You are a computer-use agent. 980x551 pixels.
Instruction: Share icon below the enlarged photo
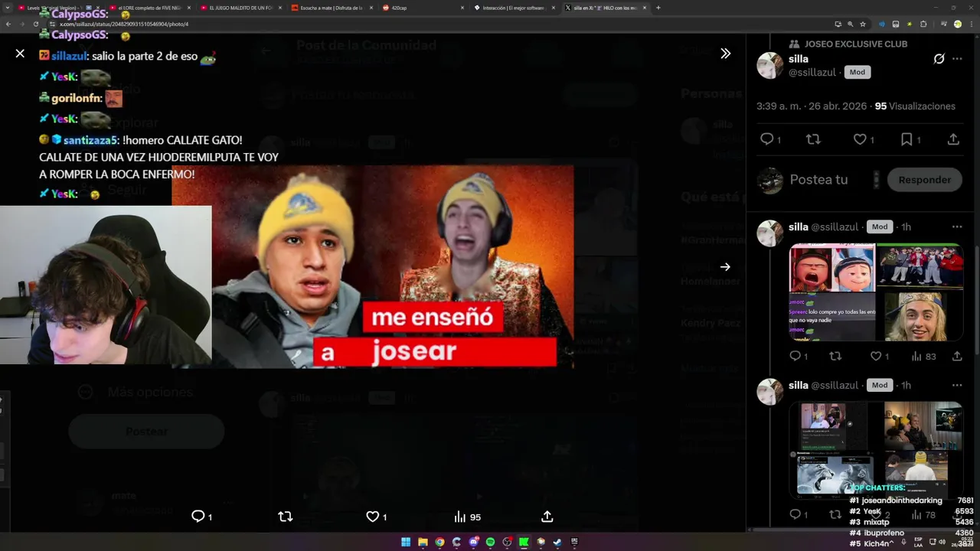(547, 517)
